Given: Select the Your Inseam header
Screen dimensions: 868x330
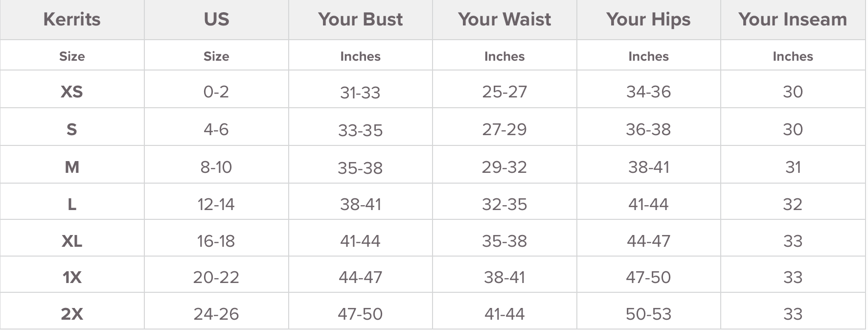Looking at the screenshot, I should 793,20.
